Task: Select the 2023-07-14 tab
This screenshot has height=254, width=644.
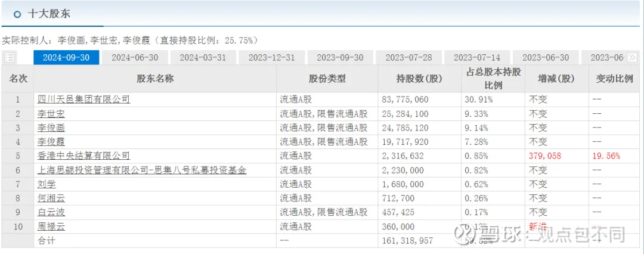Action: click(x=477, y=58)
